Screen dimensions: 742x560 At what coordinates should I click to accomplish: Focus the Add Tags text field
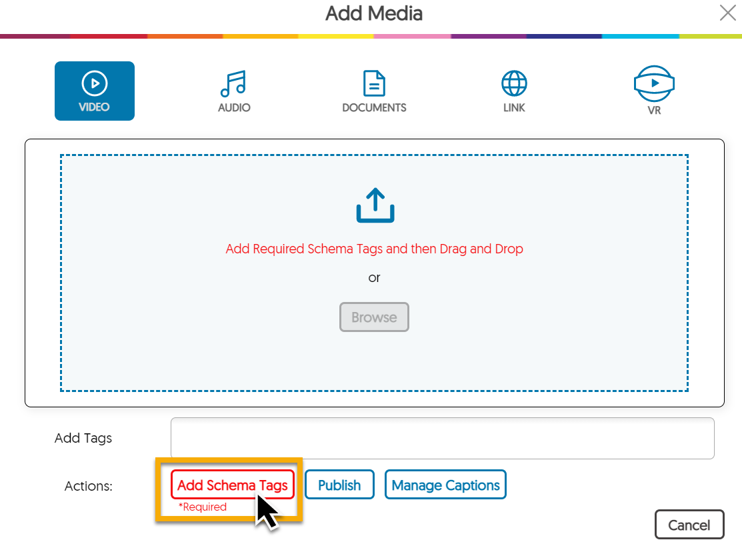coord(442,438)
